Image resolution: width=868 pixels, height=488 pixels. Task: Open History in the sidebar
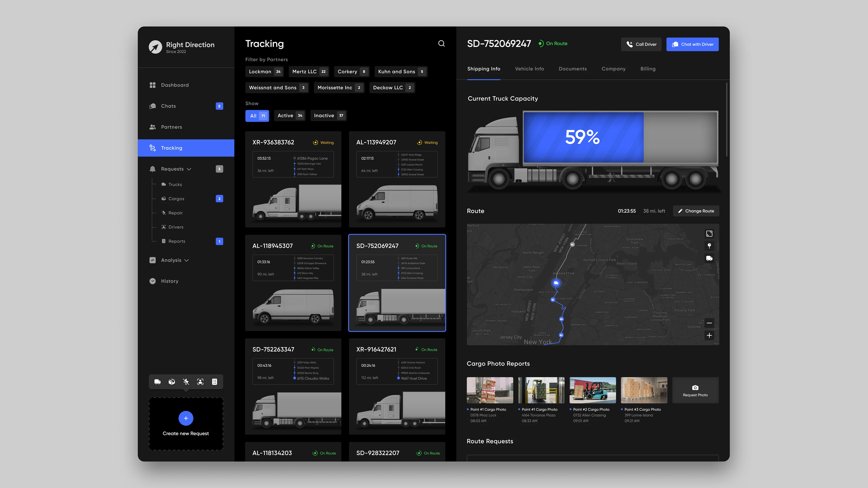pyautogui.click(x=186, y=281)
